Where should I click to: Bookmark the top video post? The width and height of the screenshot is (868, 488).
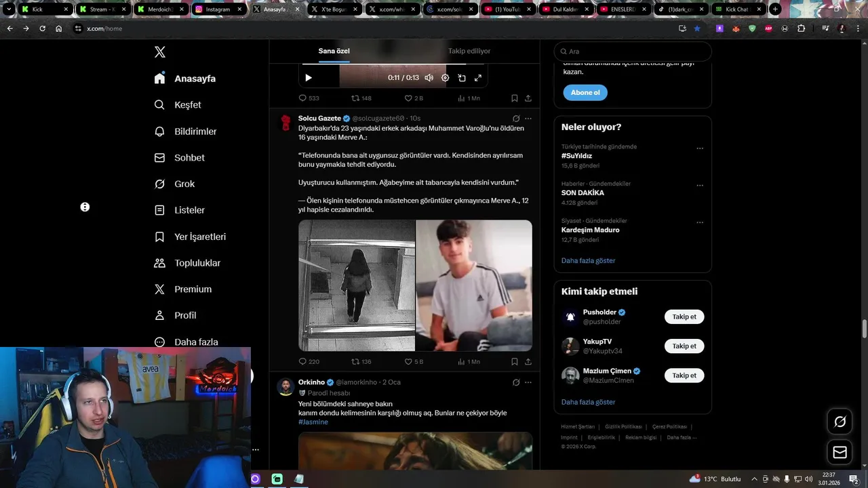coord(515,98)
